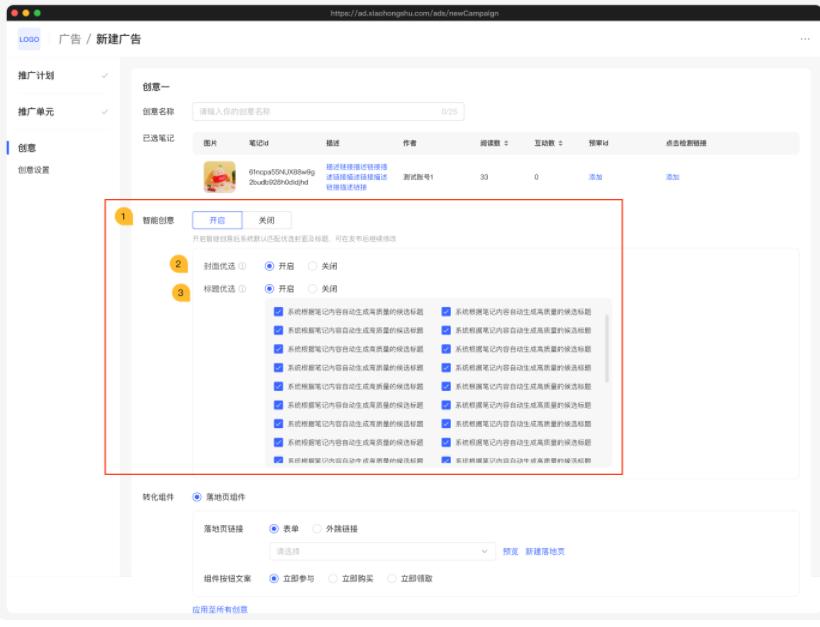Click the 新建落地页 link
Screen dimensions: 820x627
(x=545, y=551)
